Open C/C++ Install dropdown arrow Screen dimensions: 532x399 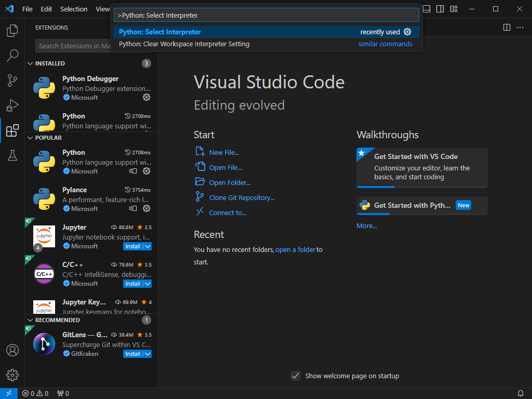click(x=148, y=284)
